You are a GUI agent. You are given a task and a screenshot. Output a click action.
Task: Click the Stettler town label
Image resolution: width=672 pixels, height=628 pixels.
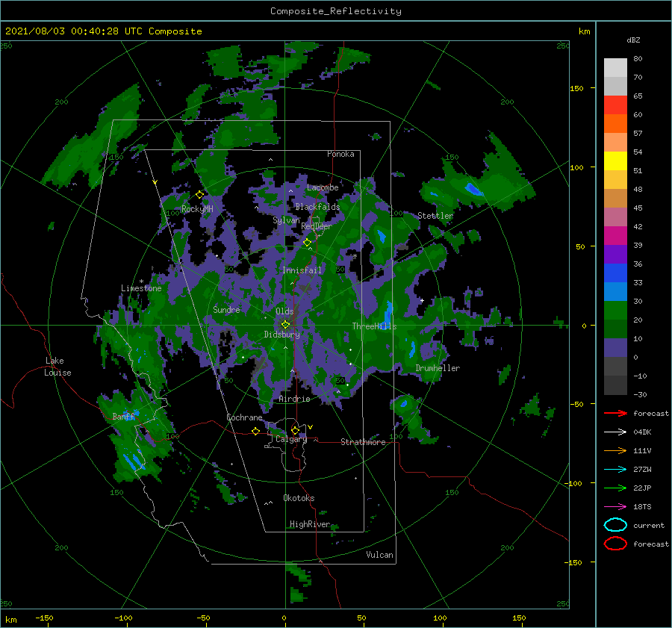pyautogui.click(x=435, y=216)
